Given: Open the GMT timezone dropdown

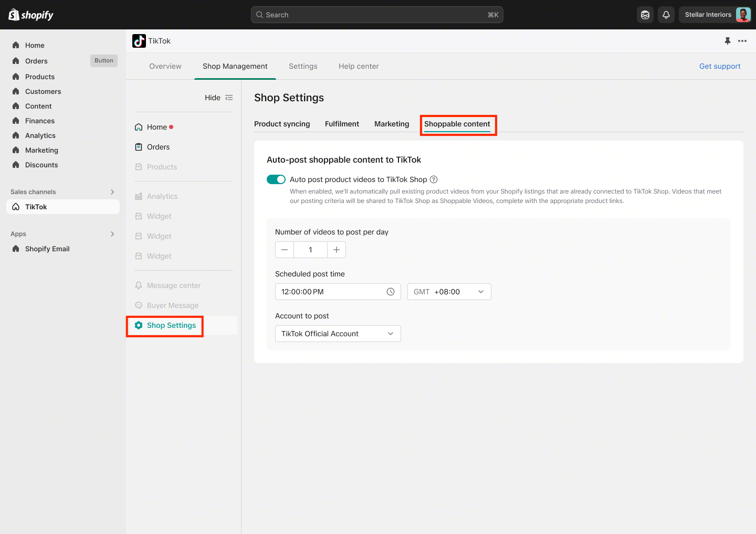Looking at the screenshot, I should point(449,292).
